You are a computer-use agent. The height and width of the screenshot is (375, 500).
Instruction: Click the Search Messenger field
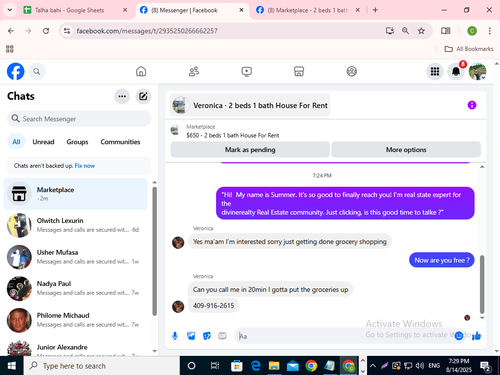[79, 119]
